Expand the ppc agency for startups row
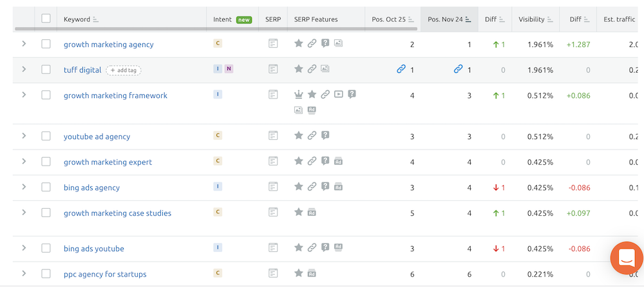This screenshot has width=644, height=288. click(x=24, y=273)
